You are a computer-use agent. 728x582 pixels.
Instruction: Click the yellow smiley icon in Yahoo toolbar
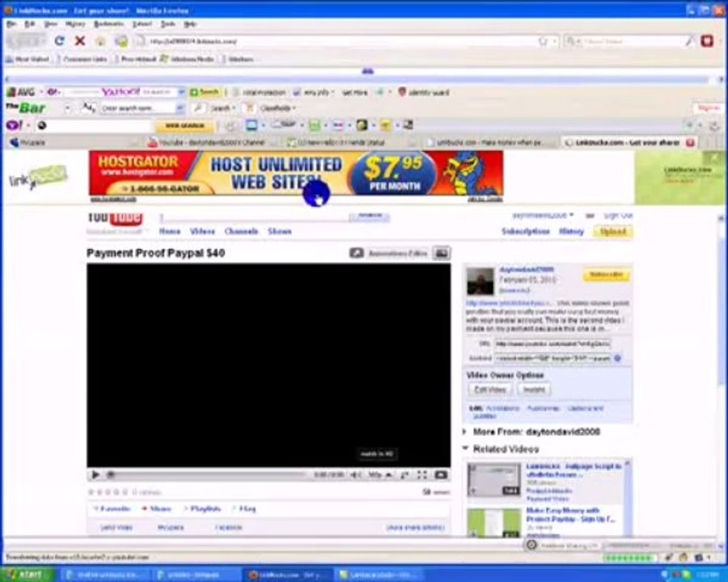pos(385,124)
